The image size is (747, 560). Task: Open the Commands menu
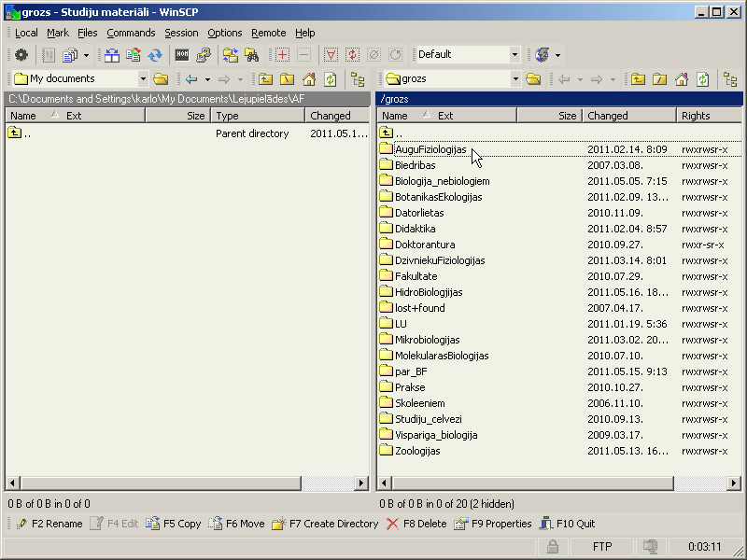pos(131,33)
